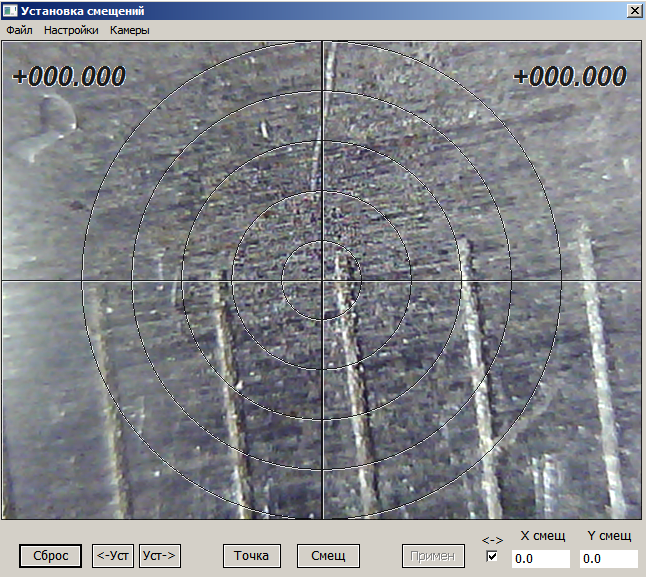
Task: Click the greyed-out Примен button
Action: tap(433, 555)
